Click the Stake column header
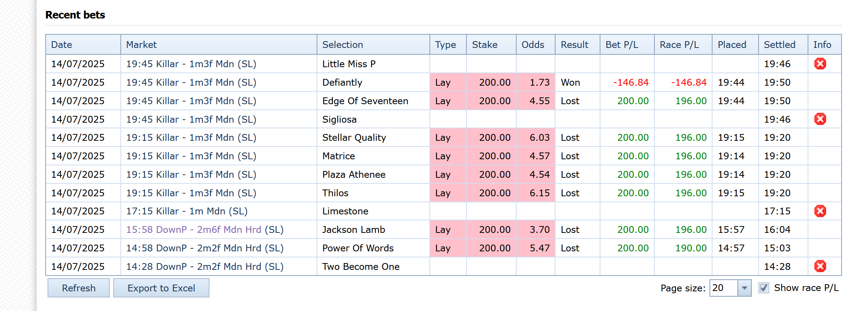Image resolution: width=868 pixels, height=311 pixels. tap(485, 45)
